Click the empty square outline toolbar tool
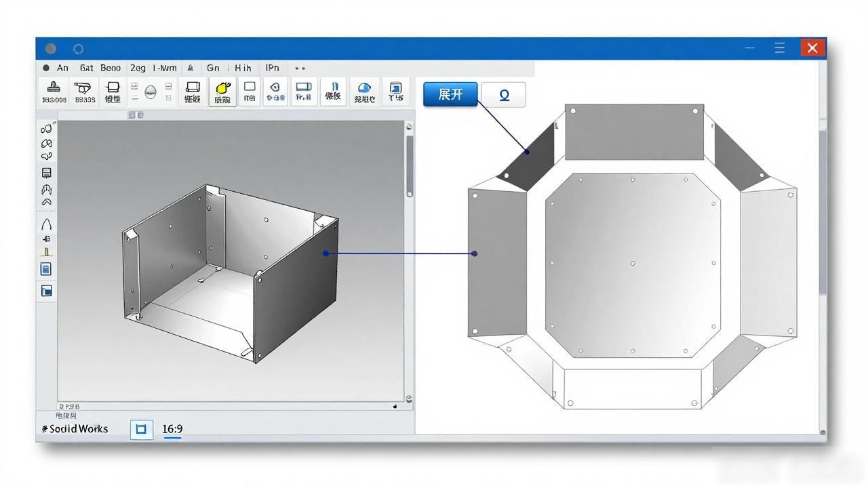Viewport: 868px width, 488px height. click(250, 91)
